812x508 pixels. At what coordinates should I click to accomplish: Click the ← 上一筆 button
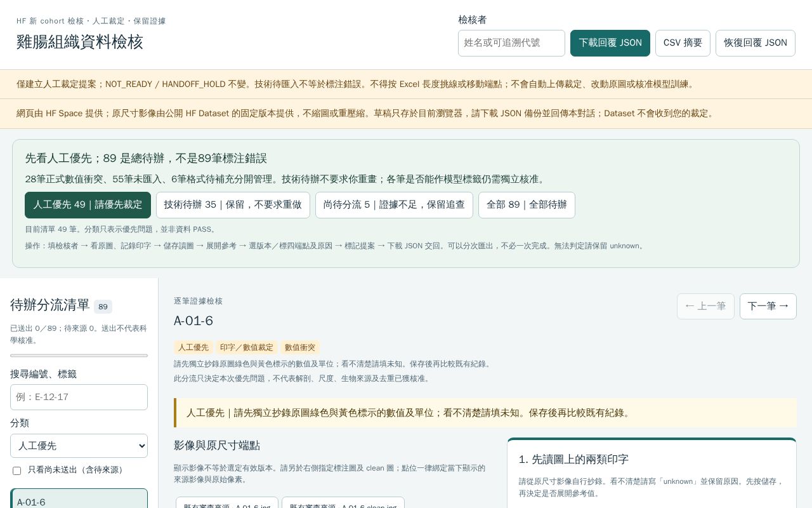(705, 306)
